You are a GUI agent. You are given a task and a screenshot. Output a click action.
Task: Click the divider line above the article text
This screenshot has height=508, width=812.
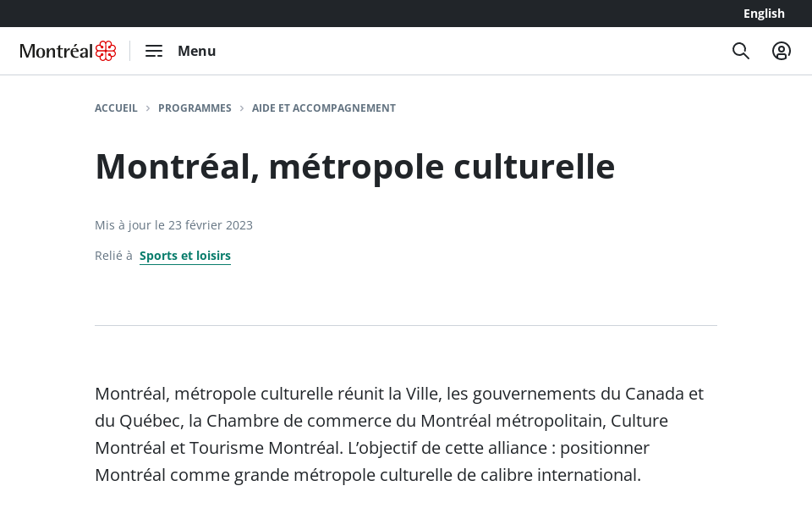[406, 323]
